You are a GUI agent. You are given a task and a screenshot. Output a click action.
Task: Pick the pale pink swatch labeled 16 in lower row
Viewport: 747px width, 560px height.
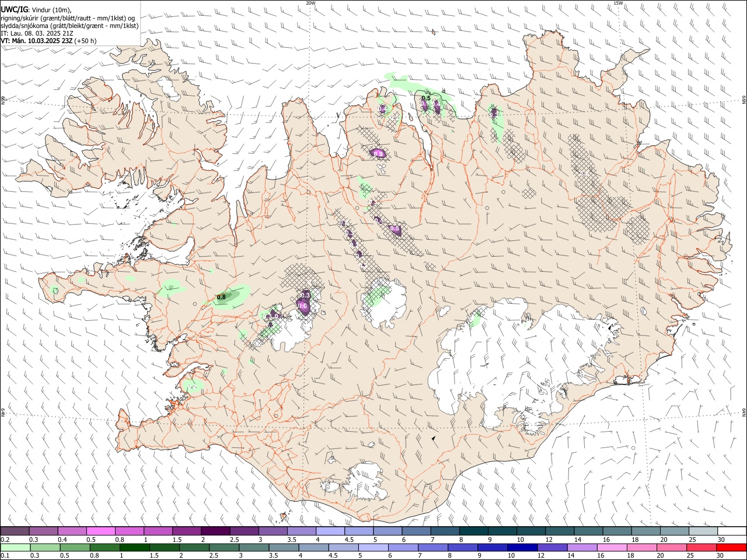point(612,547)
